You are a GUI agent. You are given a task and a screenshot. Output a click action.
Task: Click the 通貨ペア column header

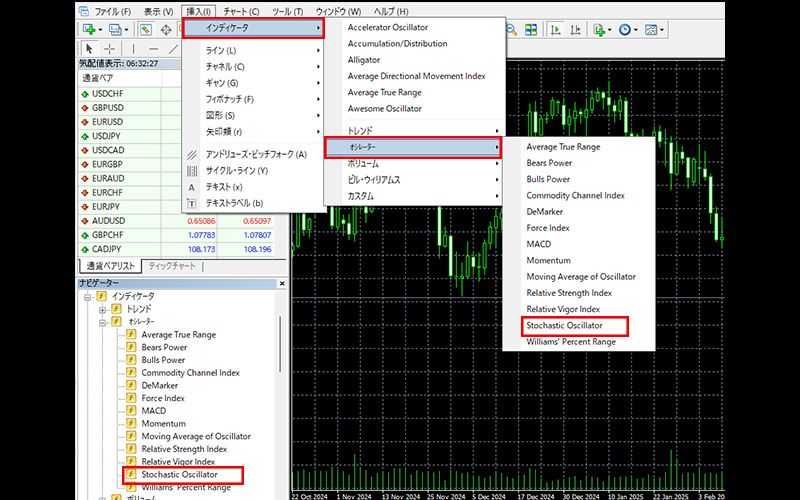pyautogui.click(x=120, y=79)
